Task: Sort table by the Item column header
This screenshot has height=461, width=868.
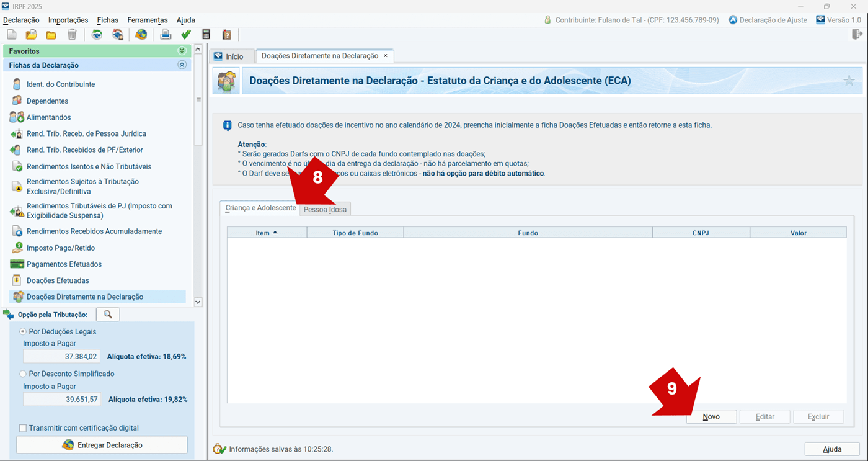Action: [x=267, y=233]
